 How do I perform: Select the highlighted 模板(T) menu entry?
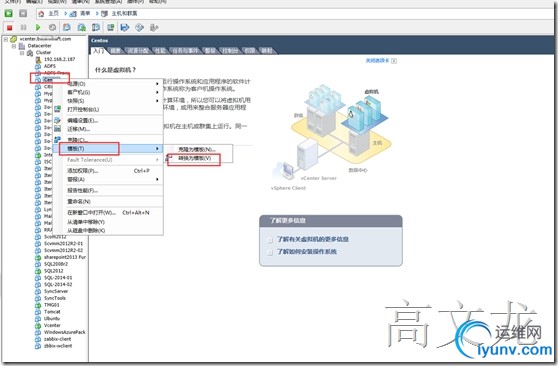tap(108, 148)
